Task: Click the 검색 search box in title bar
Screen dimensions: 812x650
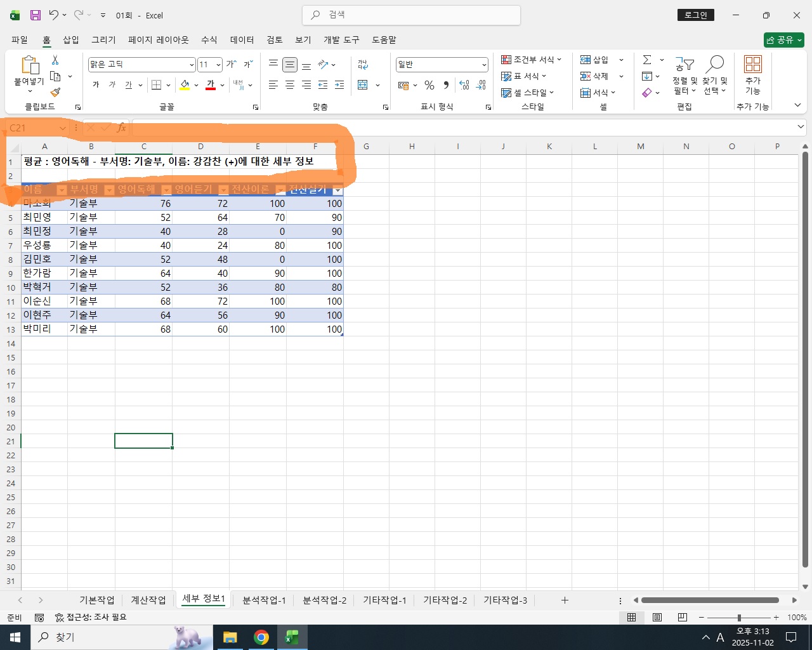Action: pos(412,15)
